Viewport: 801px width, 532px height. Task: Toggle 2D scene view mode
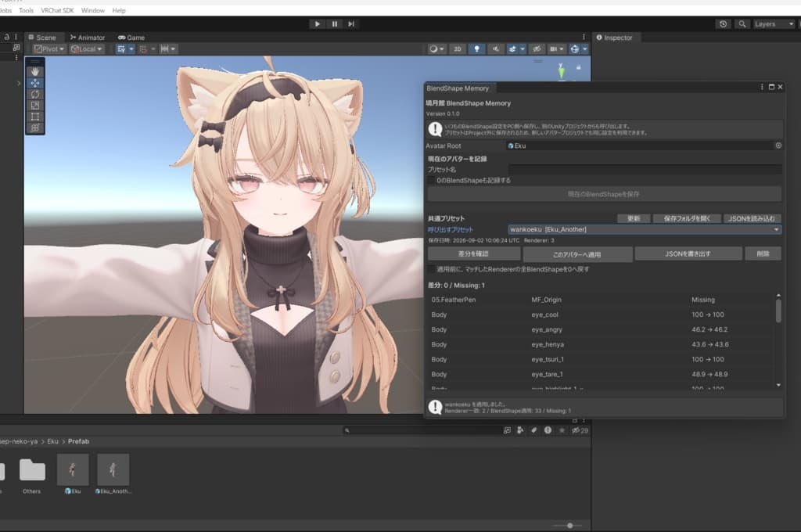click(x=457, y=49)
